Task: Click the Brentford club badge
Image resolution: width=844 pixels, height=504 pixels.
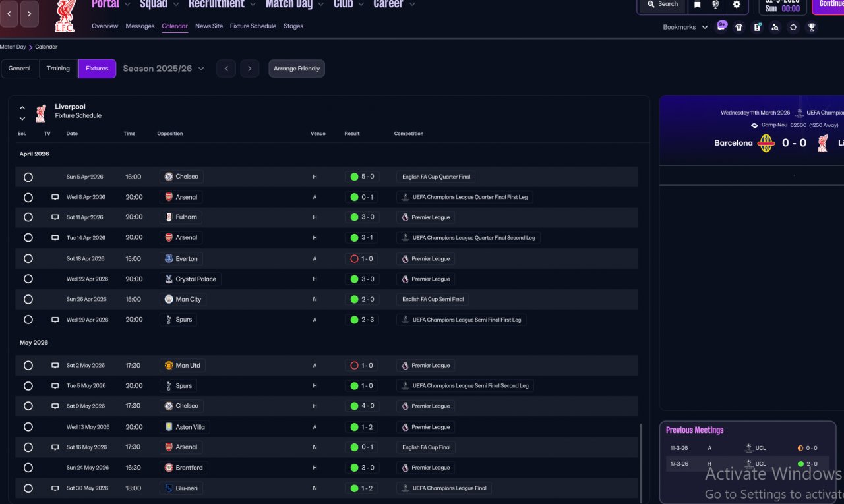Action: 169,468
